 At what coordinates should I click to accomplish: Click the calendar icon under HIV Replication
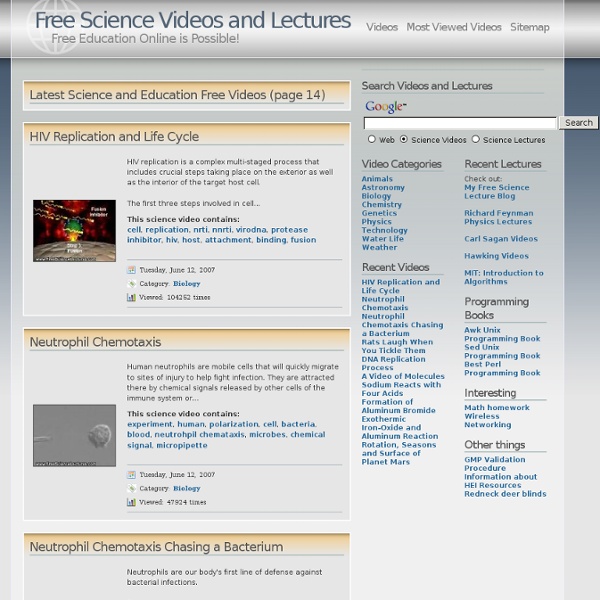[131, 270]
